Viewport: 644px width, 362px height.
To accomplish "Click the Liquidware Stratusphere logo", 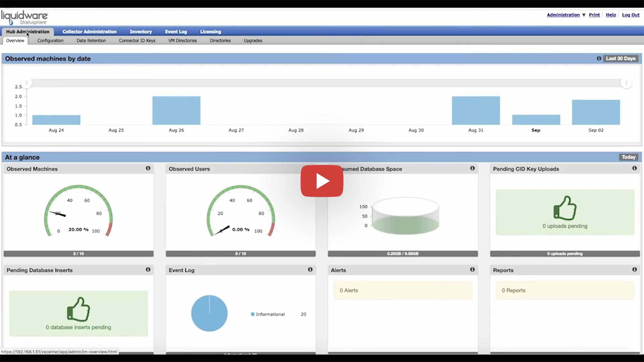I will (x=24, y=17).
